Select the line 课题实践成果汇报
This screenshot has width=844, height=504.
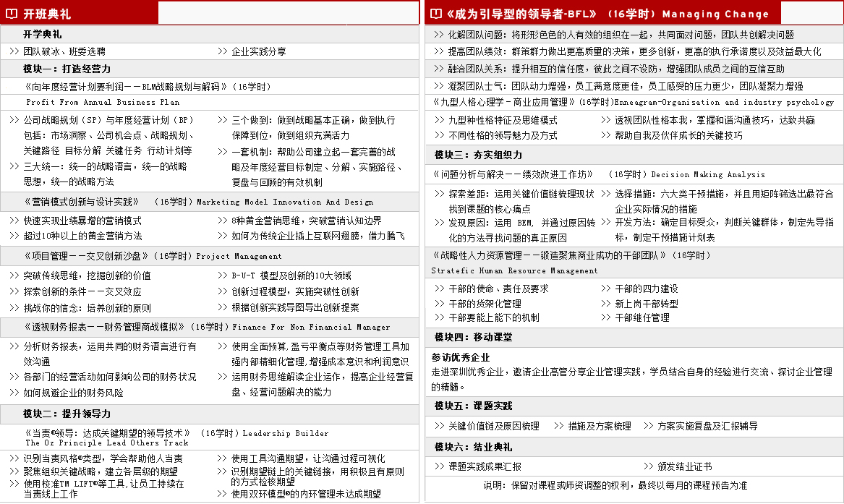[485, 466]
